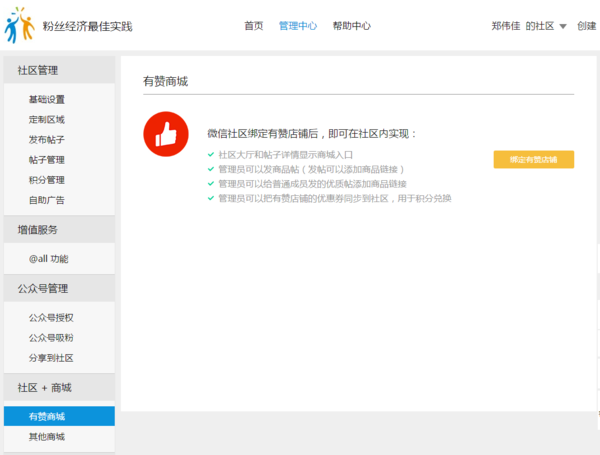This screenshot has width=600, height=455.
Task: Click the 有赞商城 page heading
Action: 165,81
